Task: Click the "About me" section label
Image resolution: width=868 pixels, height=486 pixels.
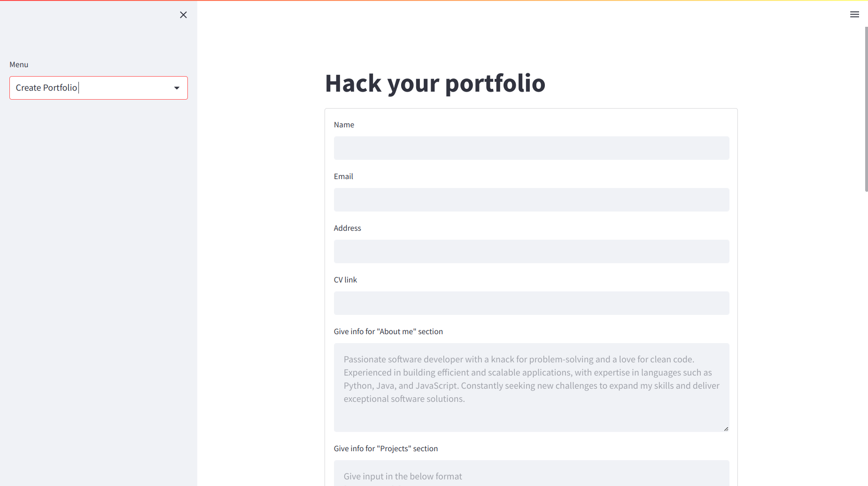Action: click(388, 331)
